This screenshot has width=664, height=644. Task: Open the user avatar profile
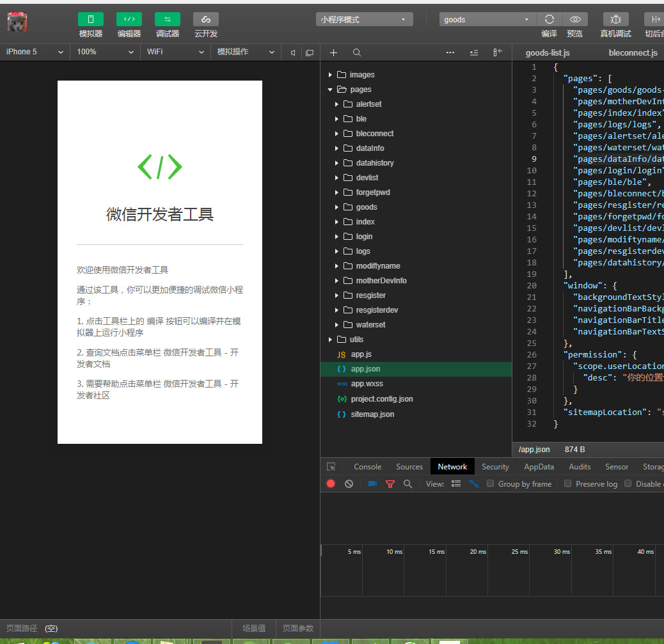tap(17, 22)
